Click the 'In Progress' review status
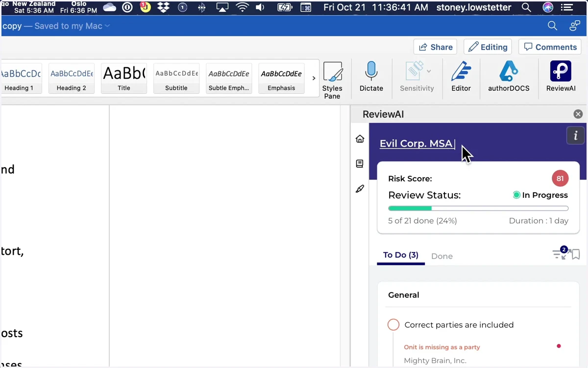This screenshot has height=368, width=588. pos(540,195)
